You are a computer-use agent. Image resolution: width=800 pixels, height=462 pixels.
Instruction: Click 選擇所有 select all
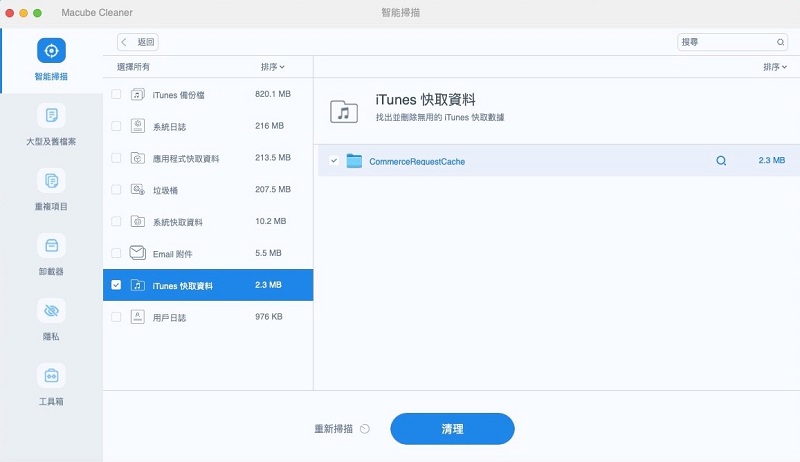point(133,67)
